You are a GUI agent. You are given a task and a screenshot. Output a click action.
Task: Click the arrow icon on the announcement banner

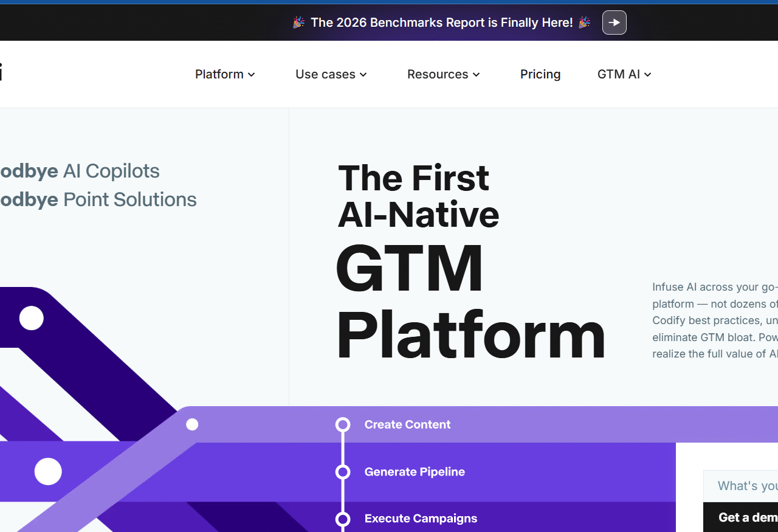614,22
